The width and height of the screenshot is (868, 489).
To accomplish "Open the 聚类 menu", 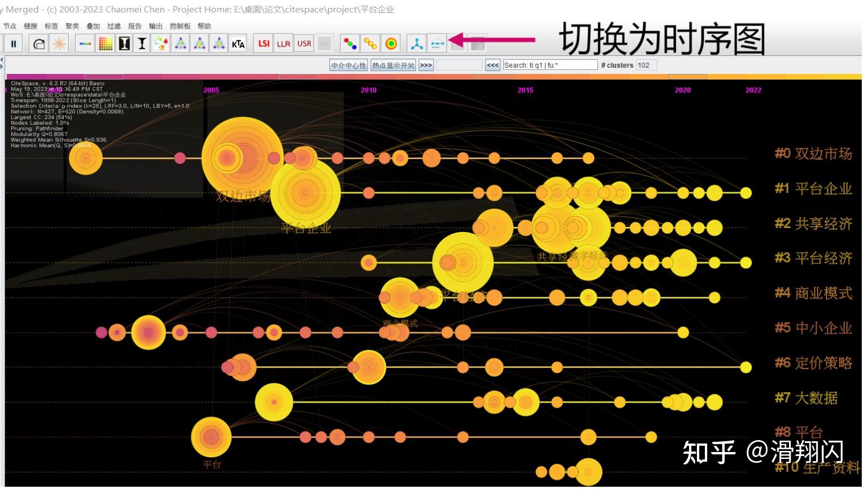I will tap(72, 26).
